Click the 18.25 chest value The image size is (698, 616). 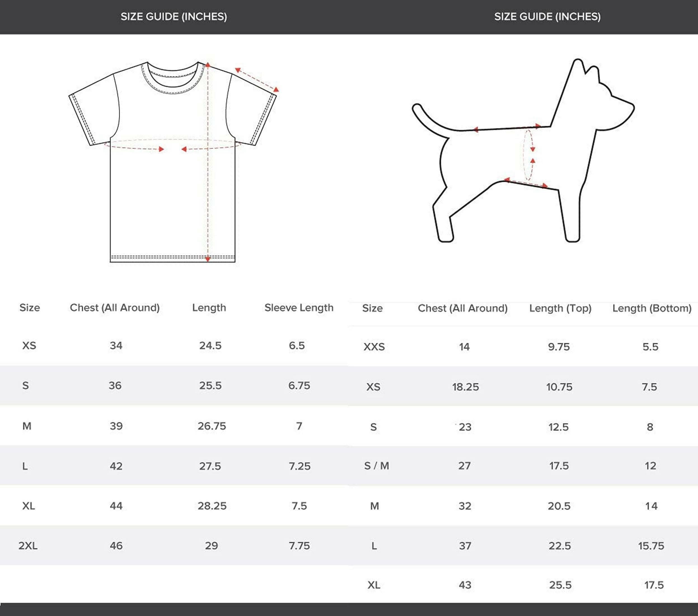pyautogui.click(x=465, y=387)
